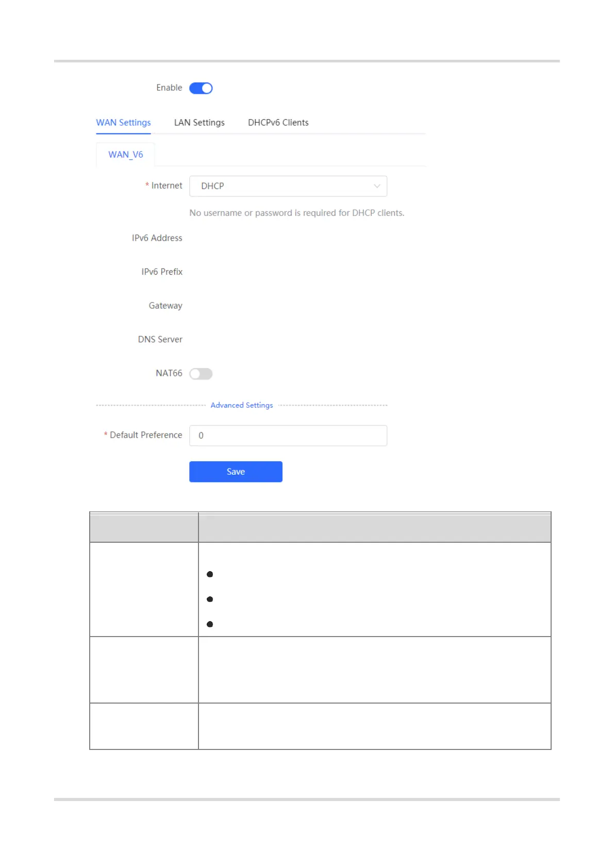614x868 pixels.
Task: Click the IPv6 Address label
Action: pos(157,238)
